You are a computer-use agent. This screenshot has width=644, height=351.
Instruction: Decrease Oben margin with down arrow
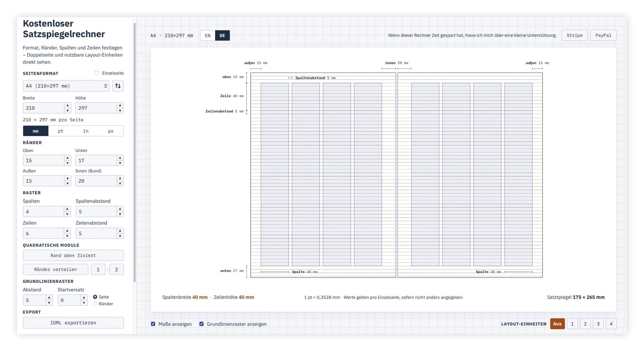(68, 163)
